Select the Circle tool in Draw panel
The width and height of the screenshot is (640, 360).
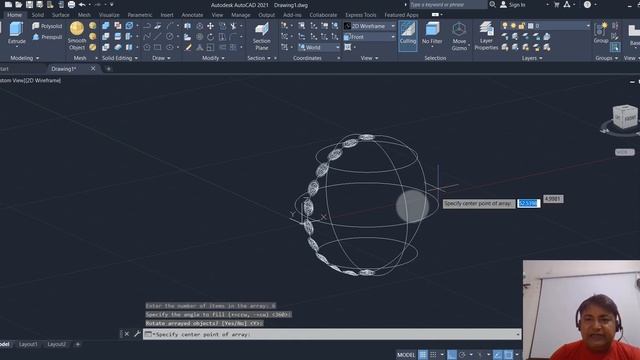point(169,37)
